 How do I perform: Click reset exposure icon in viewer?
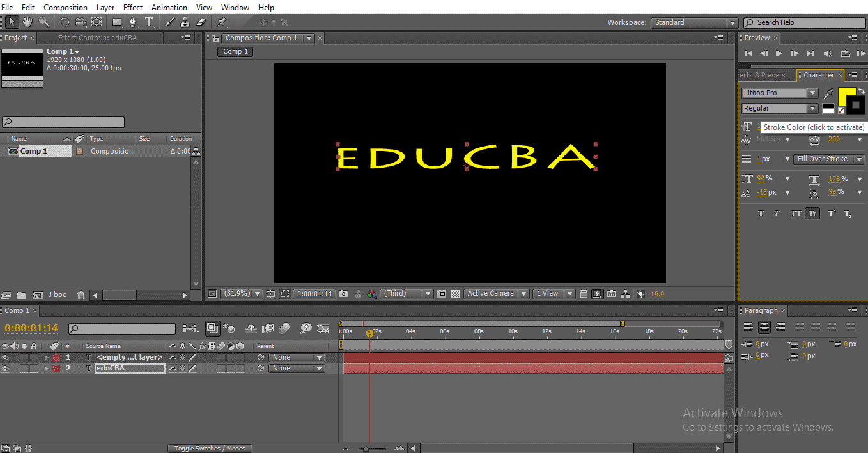click(640, 294)
